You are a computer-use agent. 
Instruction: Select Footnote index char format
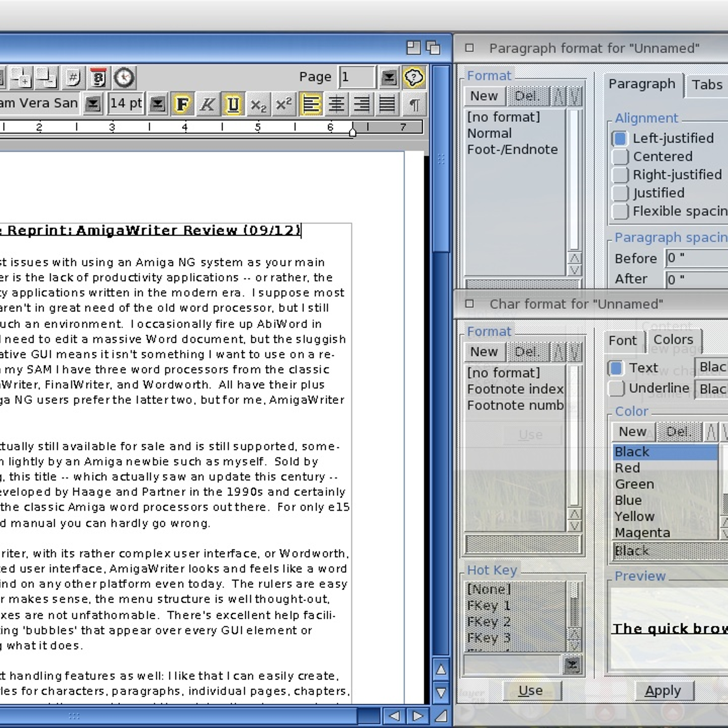coord(515,389)
